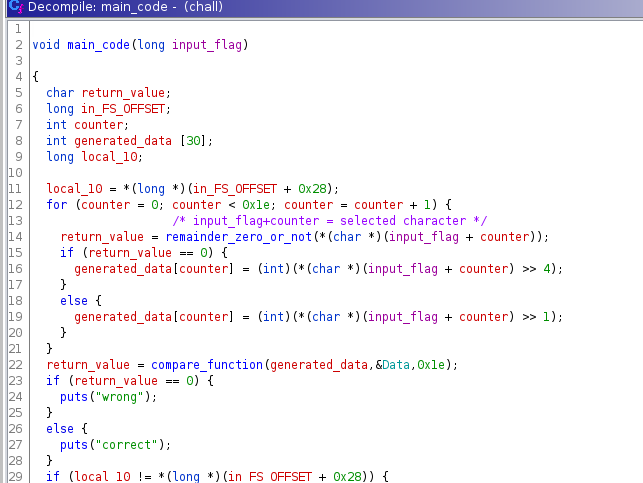Click the Decompile window icon in title bar
Screen dimensions: 643x483
click(x=16, y=7)
